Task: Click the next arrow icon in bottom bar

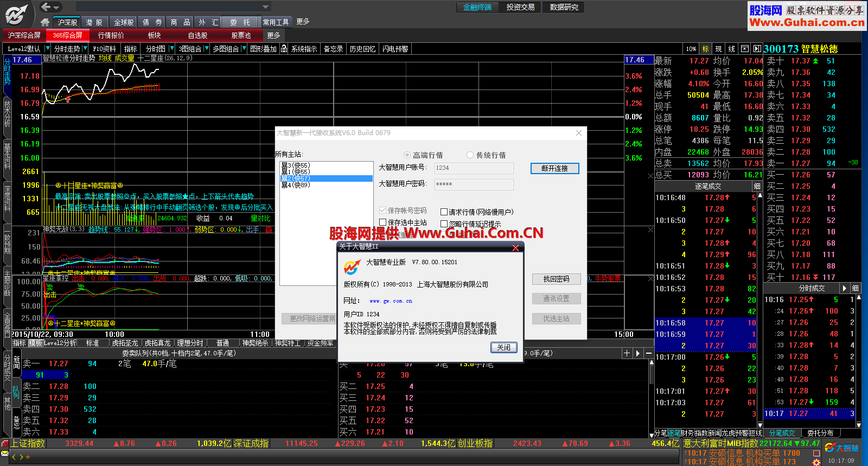Action: click(21, 457)
